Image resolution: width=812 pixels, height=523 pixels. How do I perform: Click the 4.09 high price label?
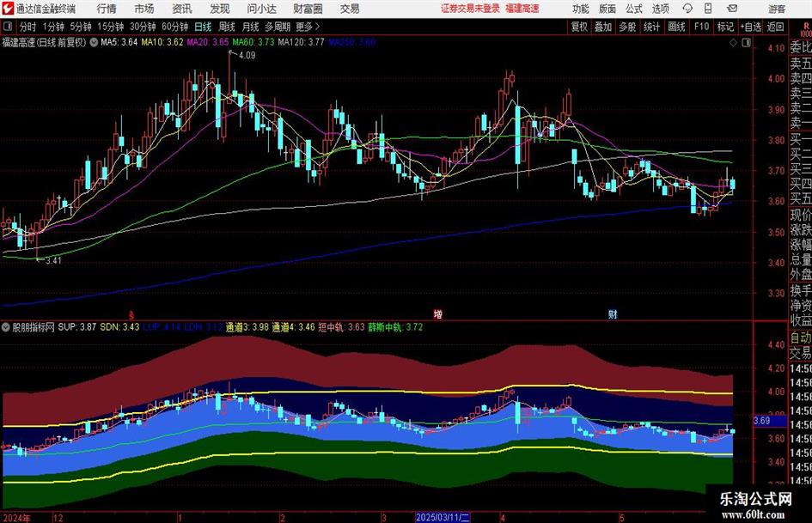coord(247,56)
